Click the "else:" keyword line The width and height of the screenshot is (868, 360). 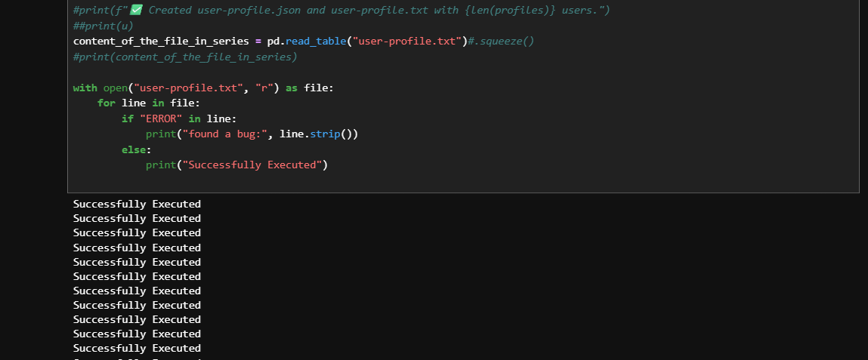(137, 150)
